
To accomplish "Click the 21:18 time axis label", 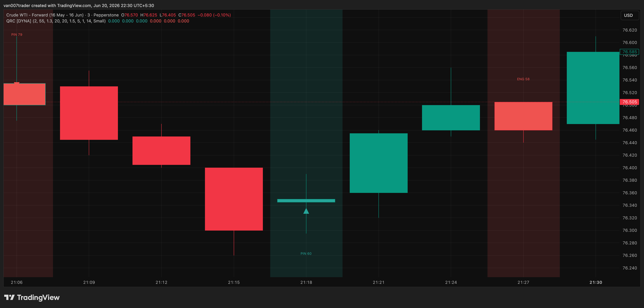I will 306,282.
